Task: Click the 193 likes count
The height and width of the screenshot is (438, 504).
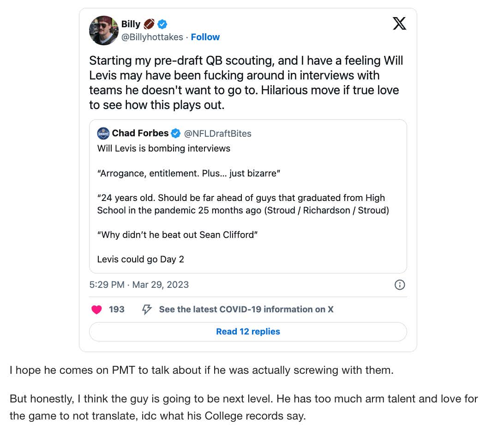Action: (117, 310)
